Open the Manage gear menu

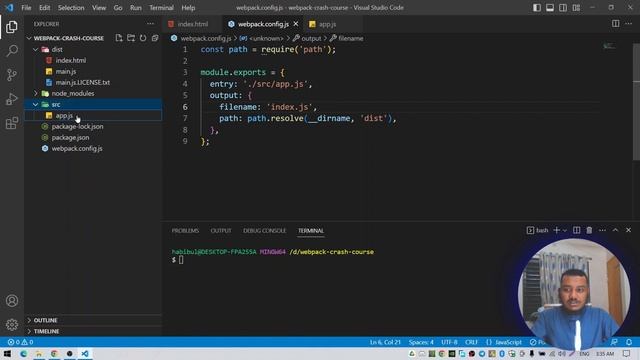[x=12, y=324]
